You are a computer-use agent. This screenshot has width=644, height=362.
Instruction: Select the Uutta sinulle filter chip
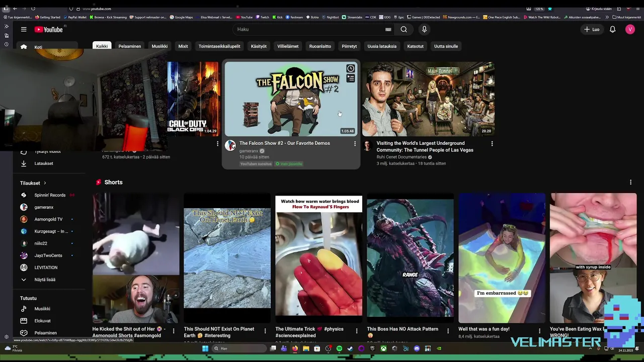pos(446,46)
